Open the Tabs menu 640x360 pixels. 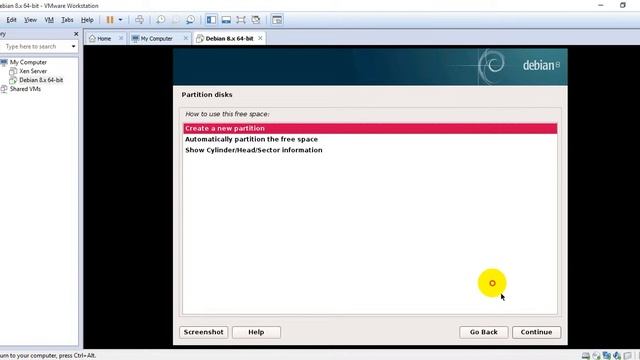[67, 20]
